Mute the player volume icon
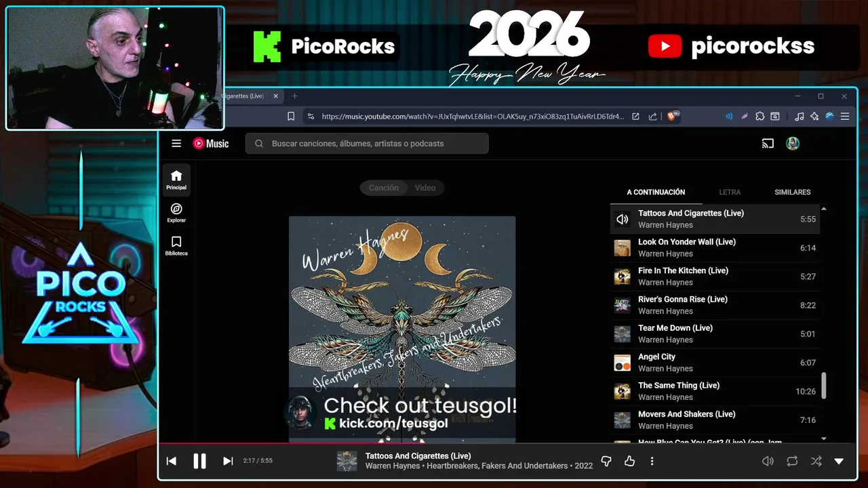Screen dimensions: 868x488 (x=768, y=461)
